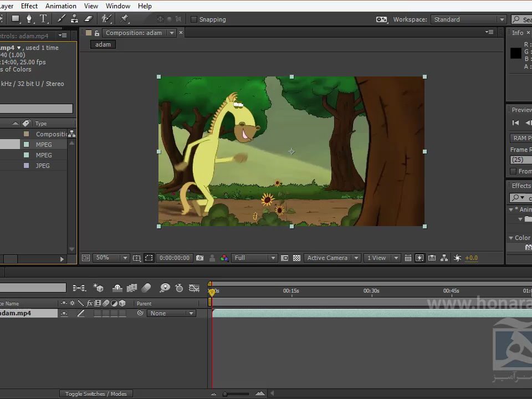Open Show Channel color management icon

(224, 258)
